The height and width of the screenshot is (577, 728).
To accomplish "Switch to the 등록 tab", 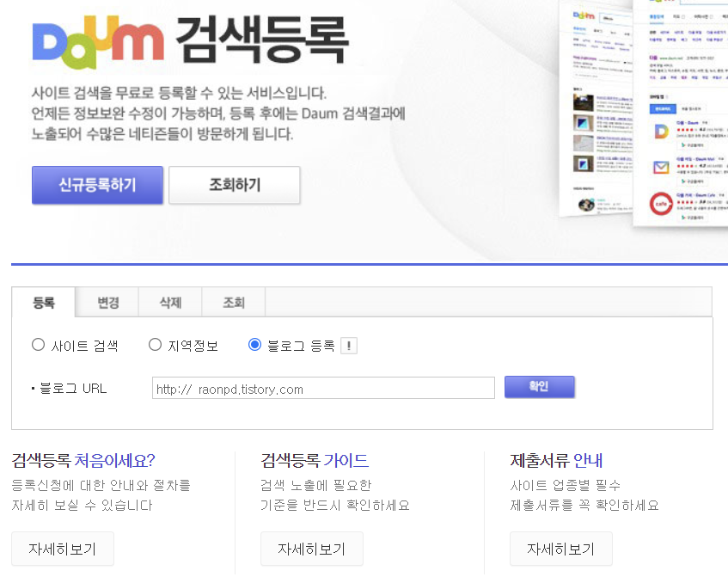I will [x=44, y=303].
